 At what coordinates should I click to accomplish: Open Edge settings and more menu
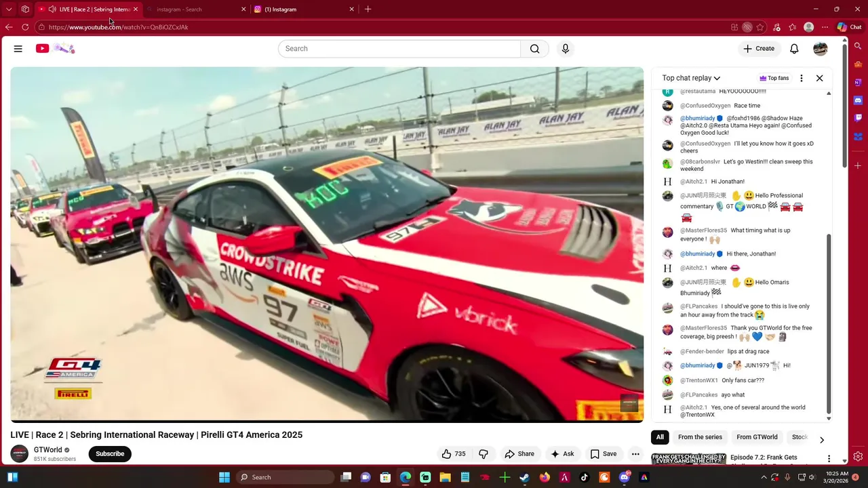pos(825,27)
